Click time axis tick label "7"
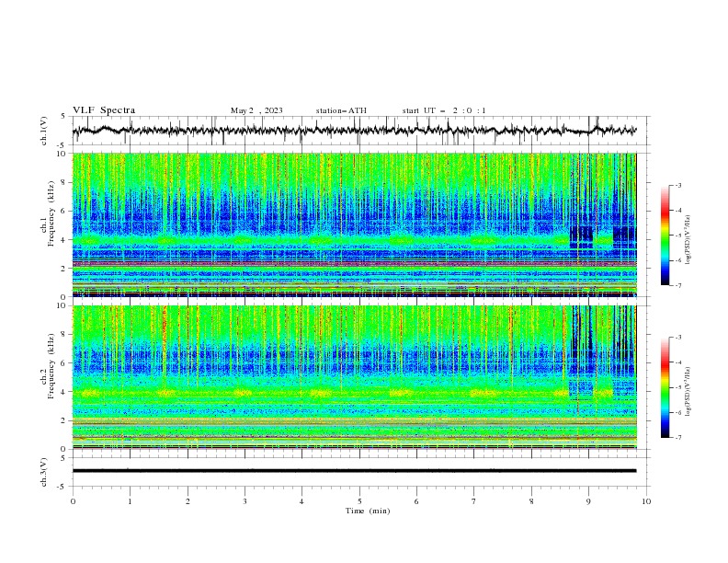Screen dimensions: 728x563 coord(474,501)
